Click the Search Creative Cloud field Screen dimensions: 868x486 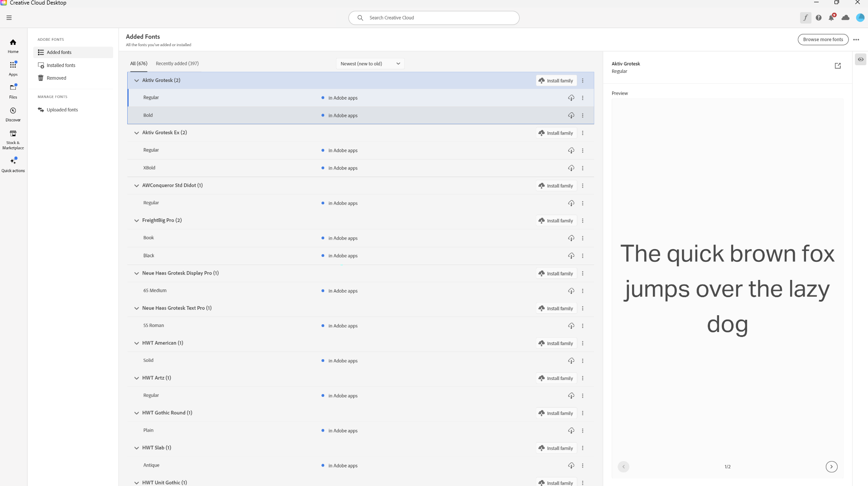click(434, 18)
